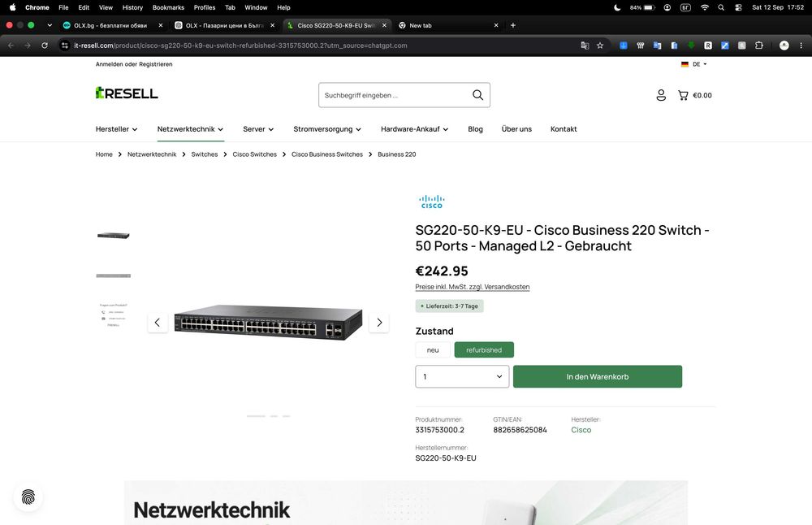Open the shopping cart icon

coord(683,95)
